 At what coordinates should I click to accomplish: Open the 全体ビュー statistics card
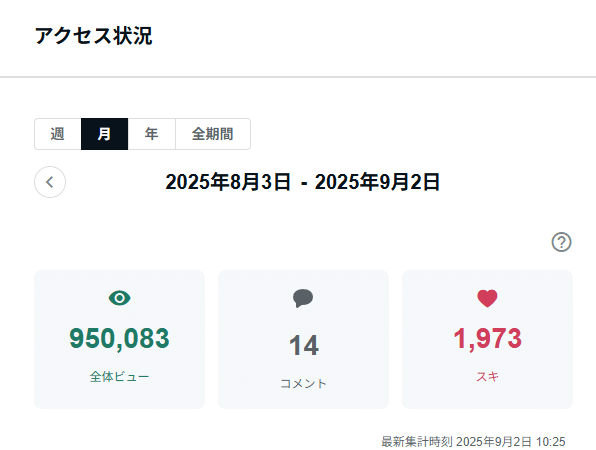click(x=119, y=340)
